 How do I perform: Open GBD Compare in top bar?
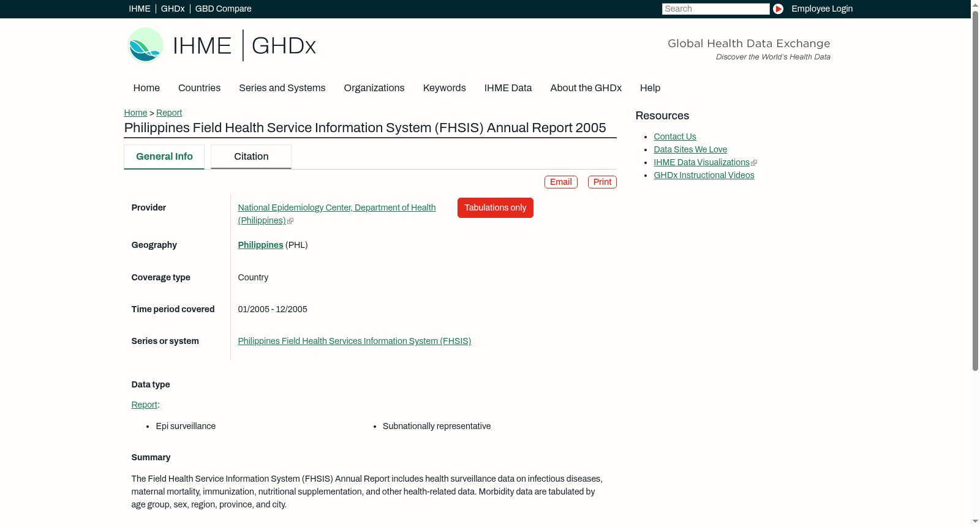tap(224, 9)
